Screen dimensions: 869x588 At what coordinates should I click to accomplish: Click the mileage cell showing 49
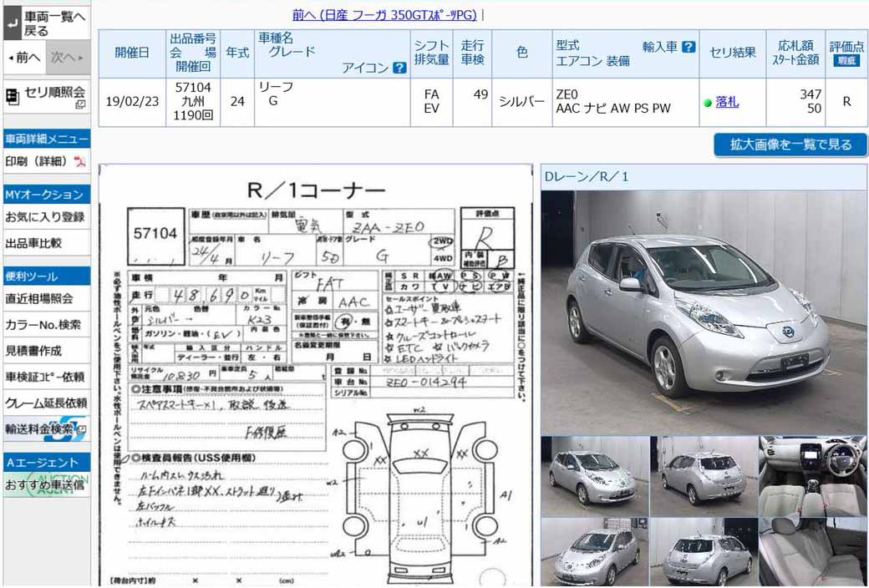472,102
